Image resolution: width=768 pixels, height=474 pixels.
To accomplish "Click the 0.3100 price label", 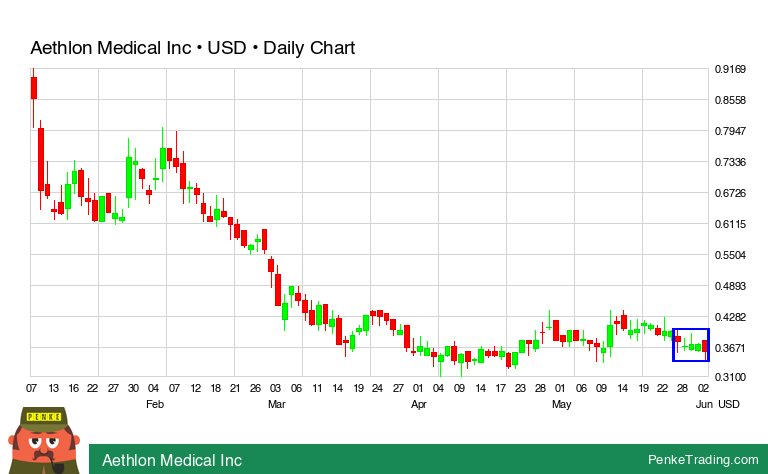I will [x=730, y=377].
